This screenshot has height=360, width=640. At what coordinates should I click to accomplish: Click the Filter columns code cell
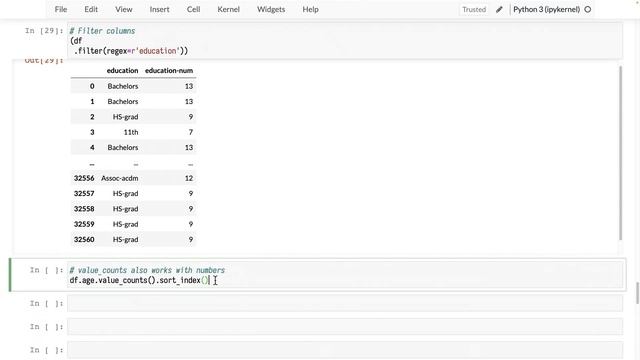click(x=345, y=41)
